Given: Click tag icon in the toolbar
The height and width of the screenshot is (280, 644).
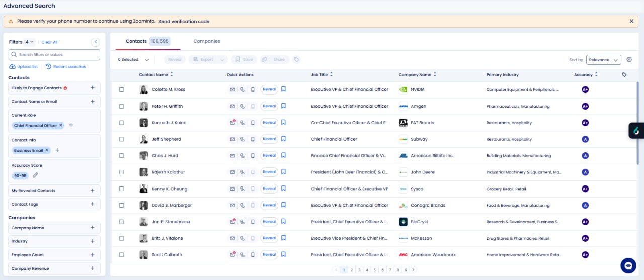Looking at the screenshot, I should pyautogui.click(x=297, y=60).
